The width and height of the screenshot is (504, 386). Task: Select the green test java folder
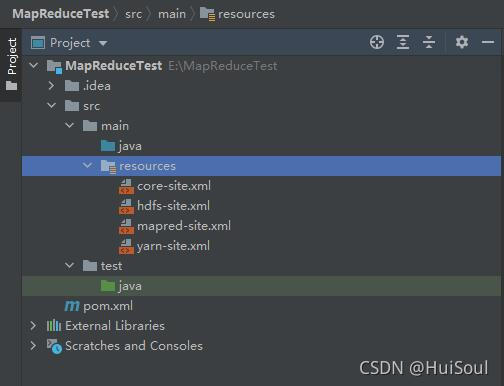click(x=121, y=286)
